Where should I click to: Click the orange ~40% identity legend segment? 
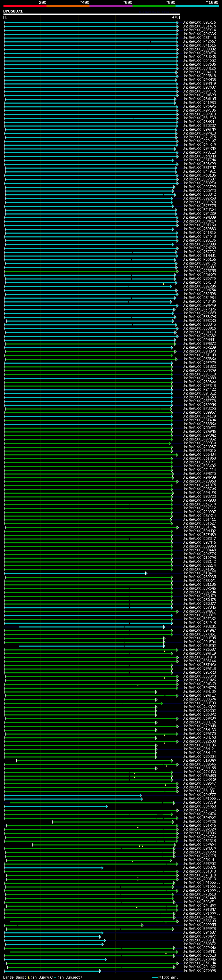click(x=68, y=6)
